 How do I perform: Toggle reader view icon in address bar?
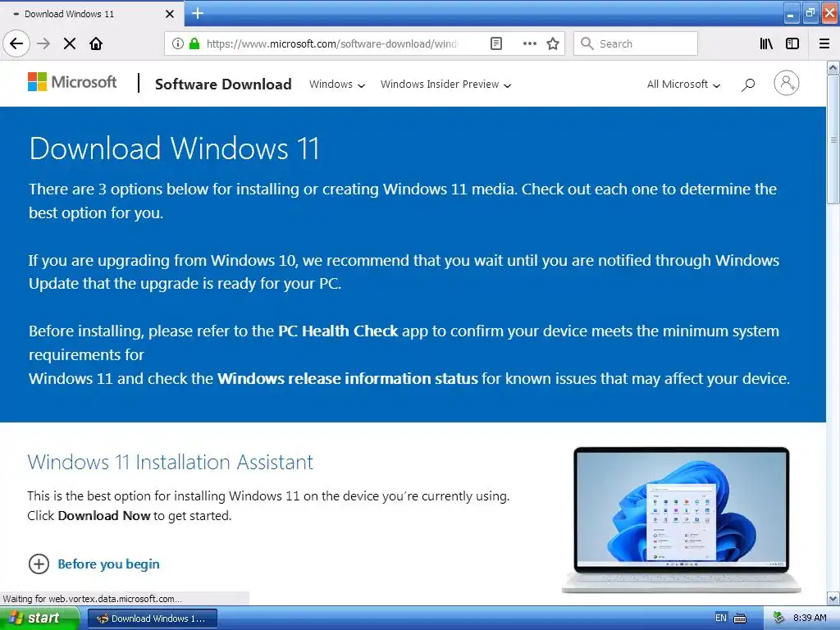pyautogui.click(x=496, y=43)
